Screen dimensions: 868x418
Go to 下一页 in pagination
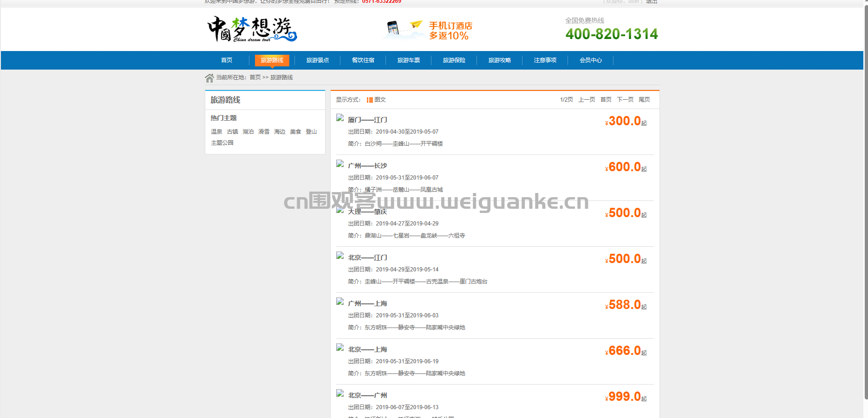tap(625, 100)
